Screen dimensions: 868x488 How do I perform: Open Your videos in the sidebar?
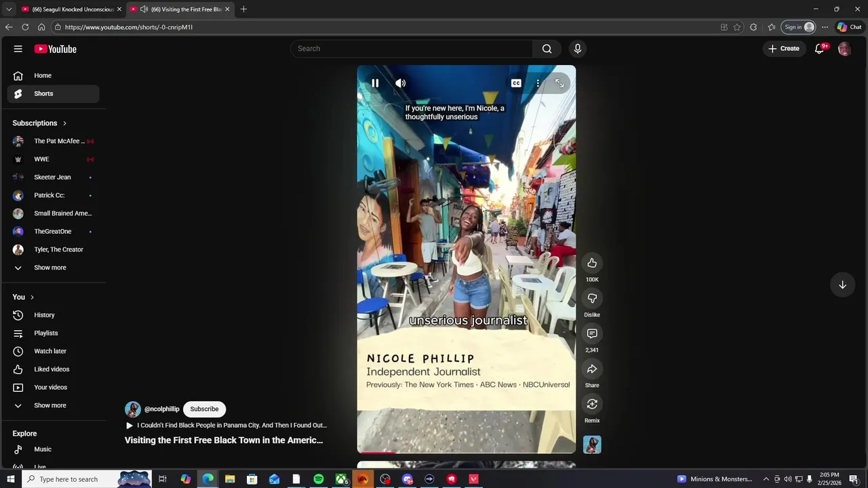54,388
